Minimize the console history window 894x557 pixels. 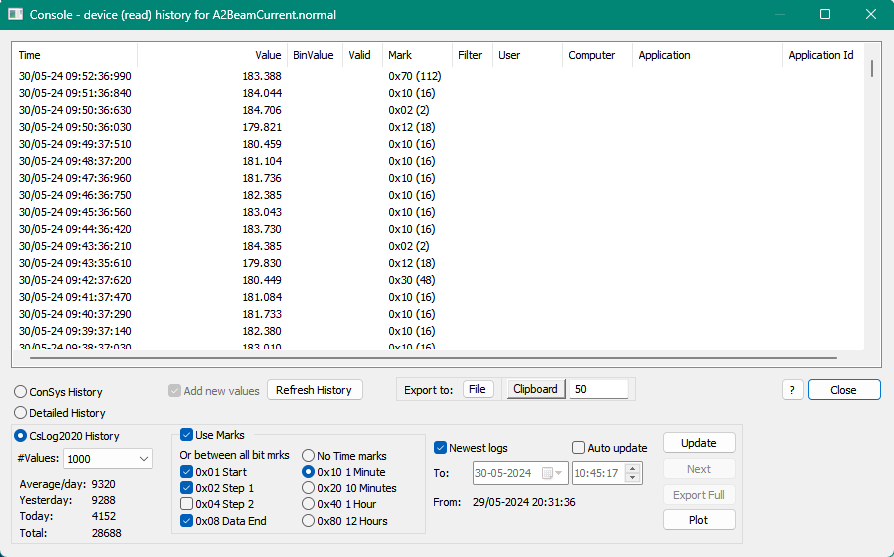pyautogui.click(x=780, y=15)
